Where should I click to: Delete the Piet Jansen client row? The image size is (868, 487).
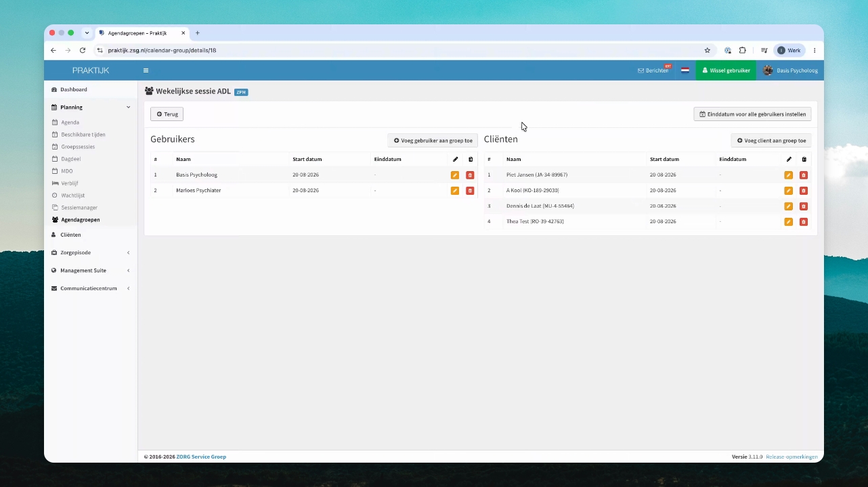click(804, 175)
